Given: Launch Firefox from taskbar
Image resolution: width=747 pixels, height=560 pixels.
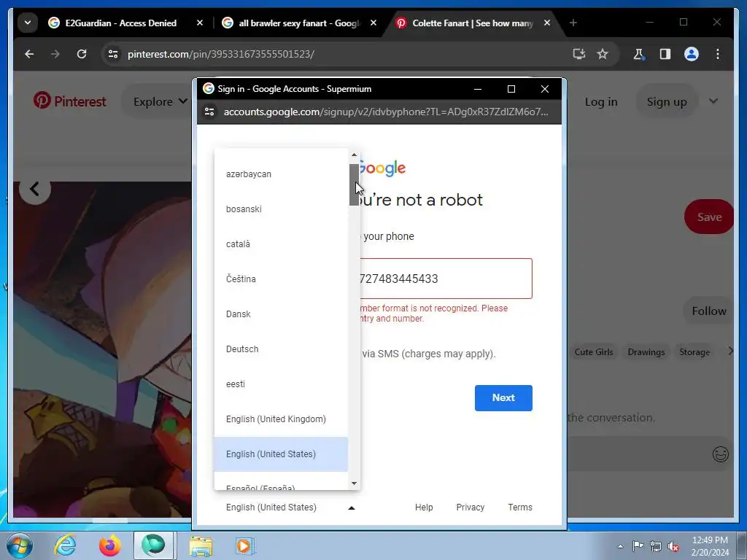Looking at the screenshot, I should coord(109,545).
